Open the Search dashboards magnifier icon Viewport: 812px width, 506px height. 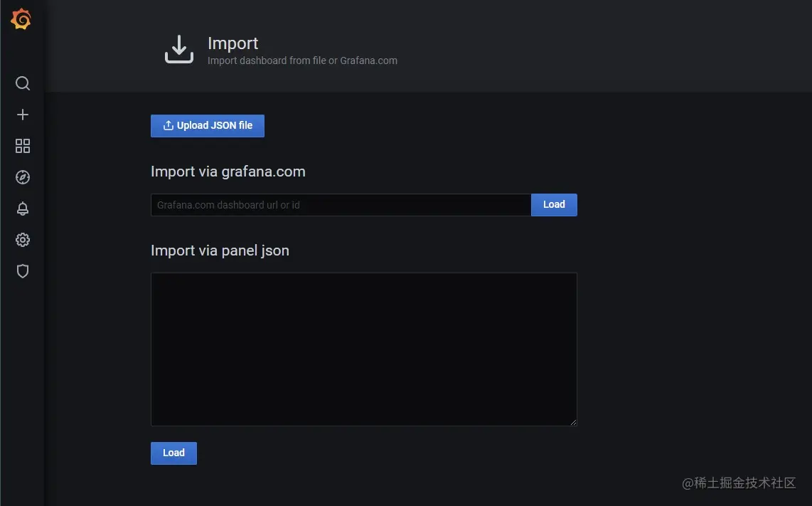(x=22, y=83)
